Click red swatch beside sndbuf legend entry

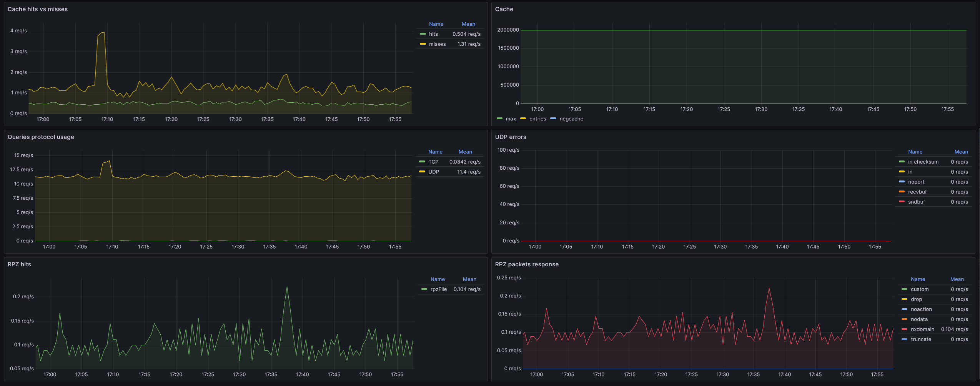[x=902, y=202]
